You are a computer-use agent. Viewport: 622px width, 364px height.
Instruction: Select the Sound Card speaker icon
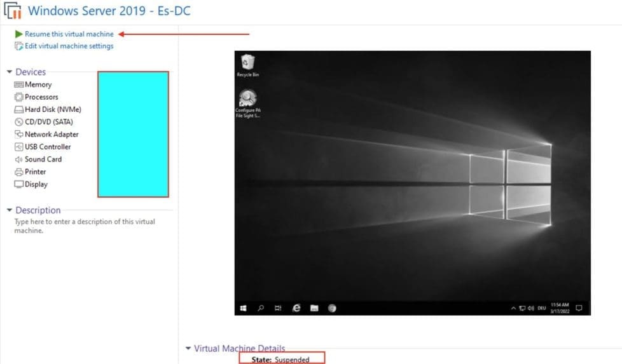point(19,159)
